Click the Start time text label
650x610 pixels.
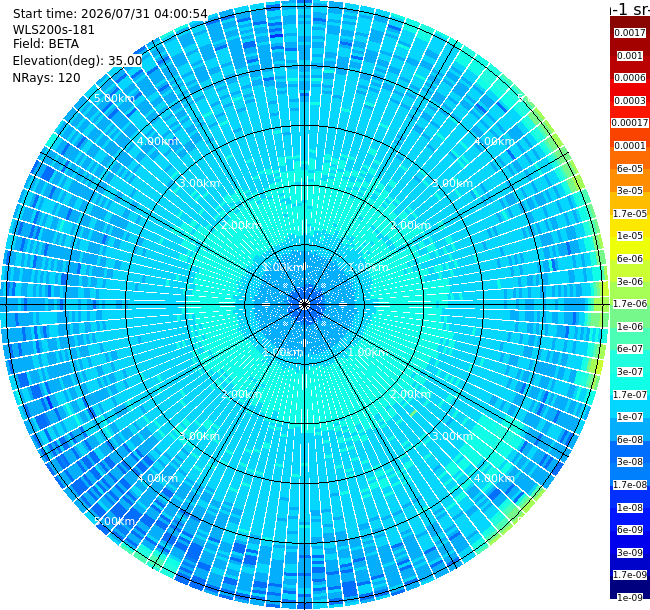(x=110, y=14)
